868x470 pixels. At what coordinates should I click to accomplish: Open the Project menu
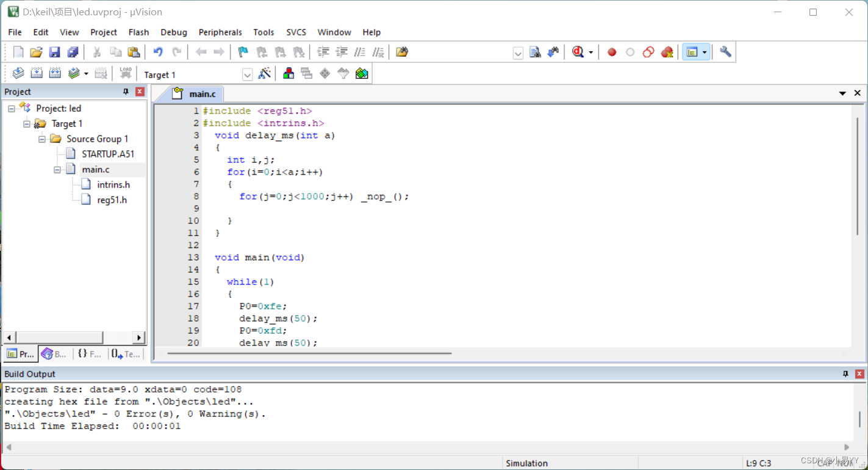[x=104, y=32]
